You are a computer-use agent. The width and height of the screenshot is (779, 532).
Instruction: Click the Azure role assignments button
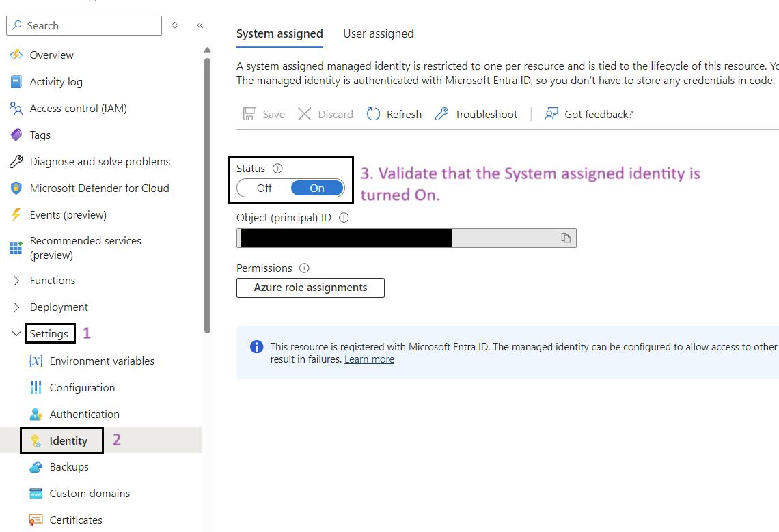pos(310,288)
